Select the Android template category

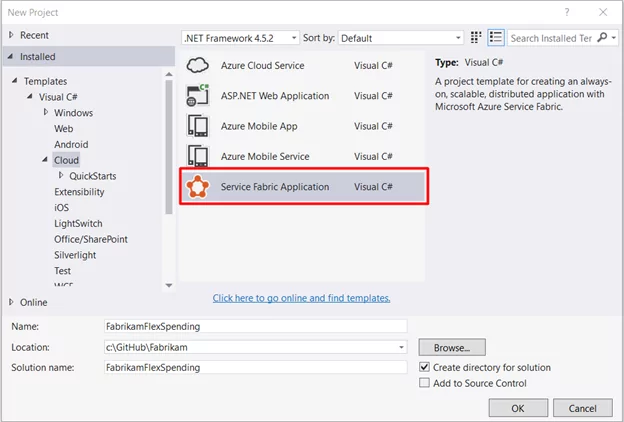point(71,144)
